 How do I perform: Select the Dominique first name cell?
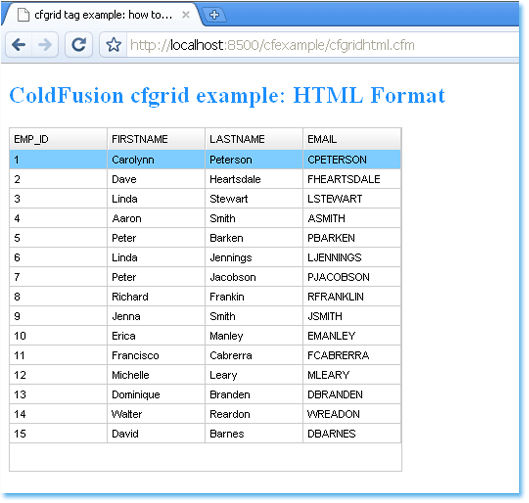tap(156, 394)
